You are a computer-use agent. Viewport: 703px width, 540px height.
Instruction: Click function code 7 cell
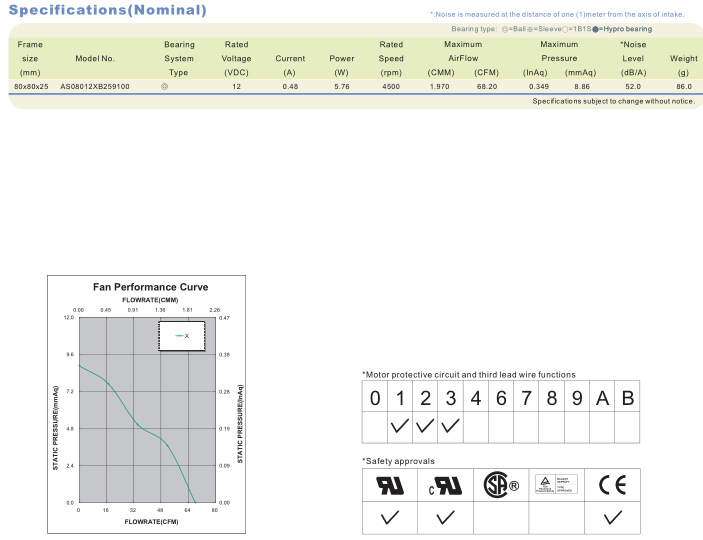(x=526, y=397)
